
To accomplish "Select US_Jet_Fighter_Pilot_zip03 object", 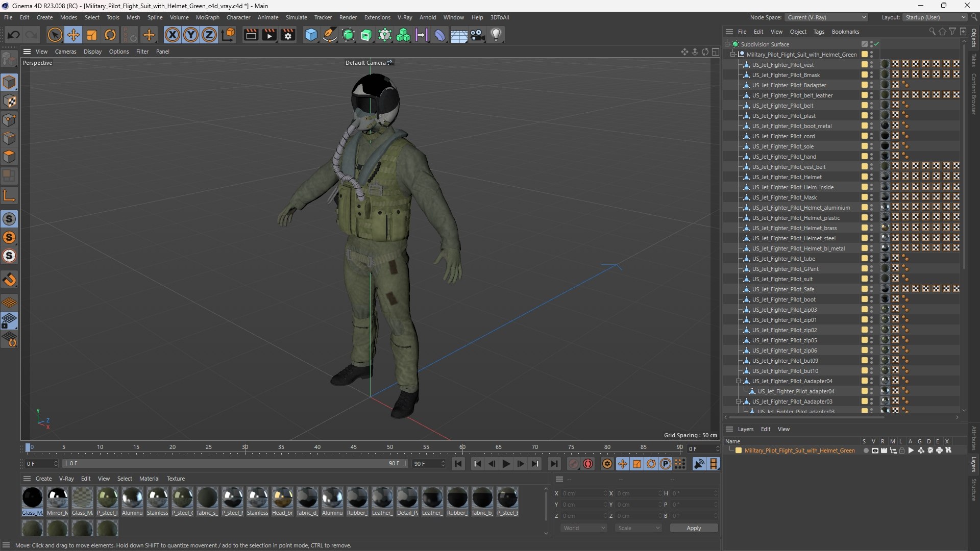I will click(x=784, y=310).
